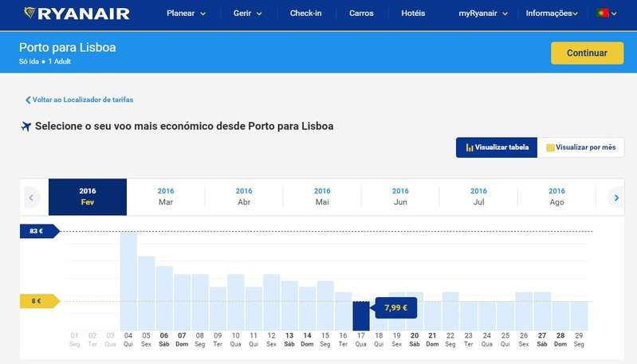The width and height of the screenshot is (637, 364).
Task: Switch to Visualizar por mês view
Action: (x=580, y=147)
